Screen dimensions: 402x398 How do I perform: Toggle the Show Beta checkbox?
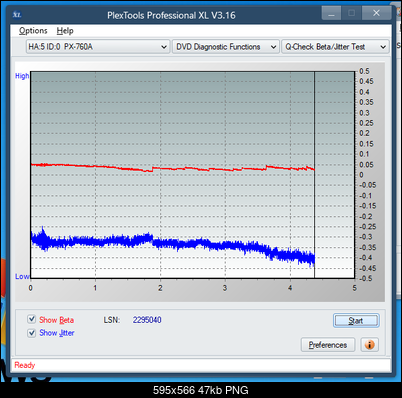[32, 319]
